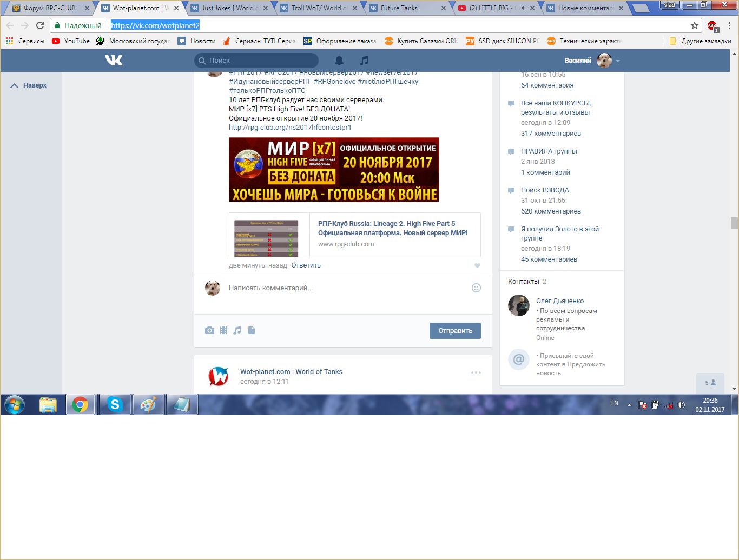
Task: Open the Другие закладки bookmarks folder
Action: 700,41
